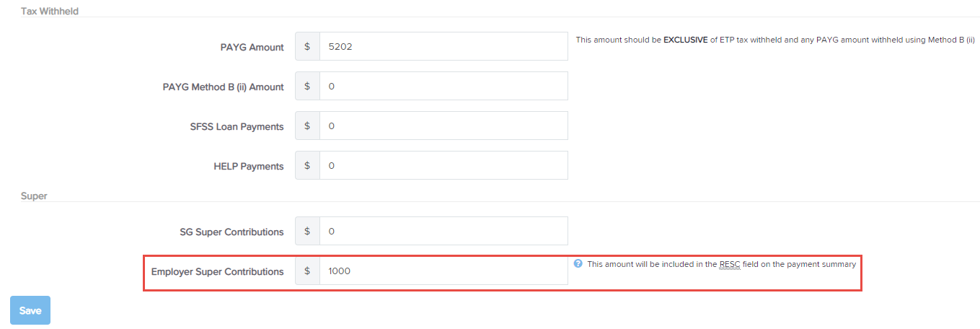The width and height of the screenshot is (980, 329).
Task: Click the PAYG Amount label
Action: click(252, 47)
